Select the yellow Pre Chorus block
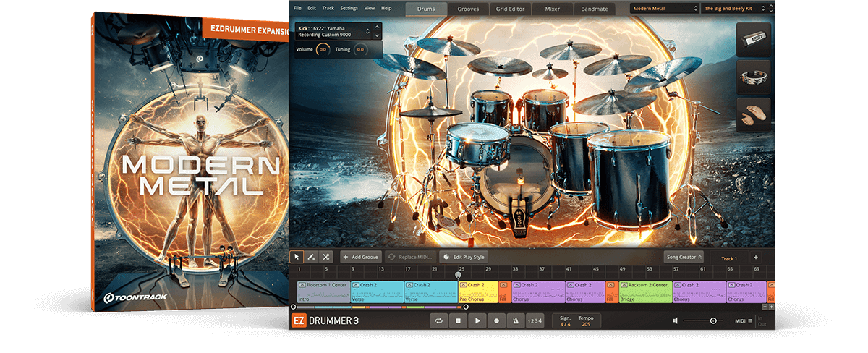Image resolution: width=868 pixels, height=353 pixels. click(x=478, y=292)
